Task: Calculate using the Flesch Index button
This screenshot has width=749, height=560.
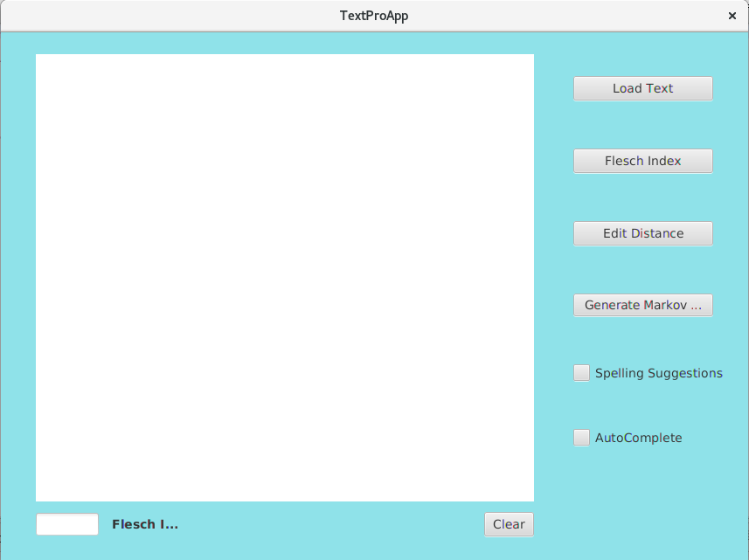Action: [643, 161]
